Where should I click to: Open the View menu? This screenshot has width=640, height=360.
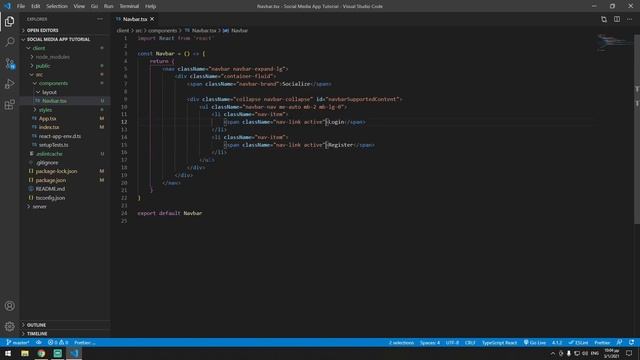click(79, 6)
